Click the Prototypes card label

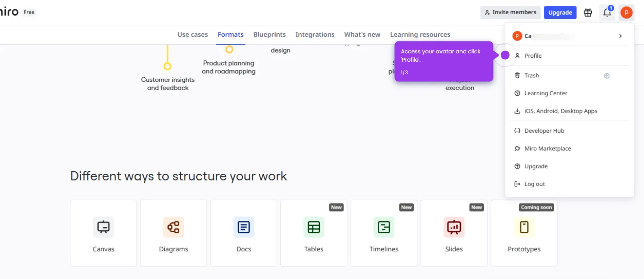pyautogui.click(x=524, y=249)
